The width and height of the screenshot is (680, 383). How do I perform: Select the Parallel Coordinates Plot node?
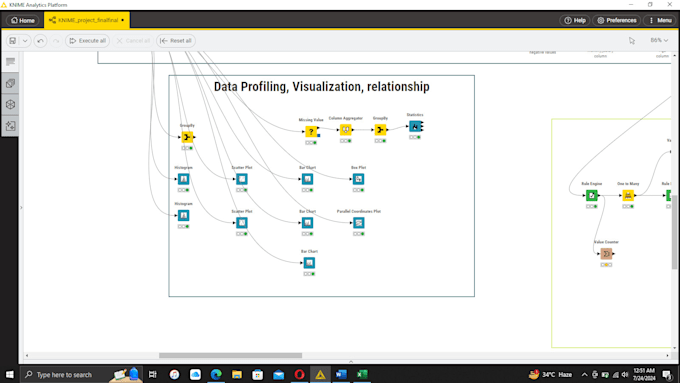point(359,223)
